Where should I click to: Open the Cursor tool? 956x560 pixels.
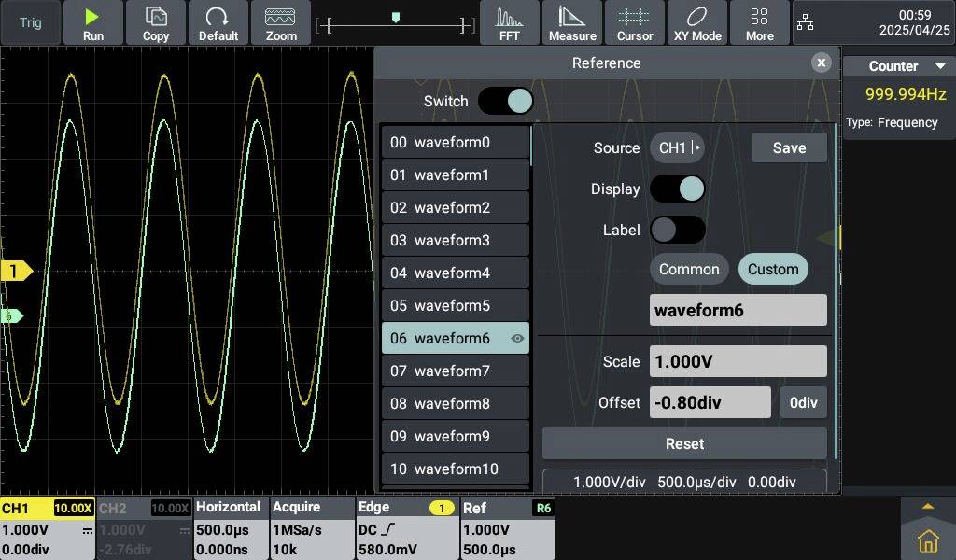point(635,22)
